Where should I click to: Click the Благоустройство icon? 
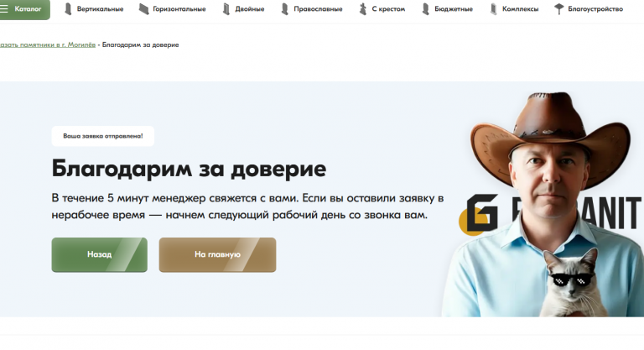point(559,8)
